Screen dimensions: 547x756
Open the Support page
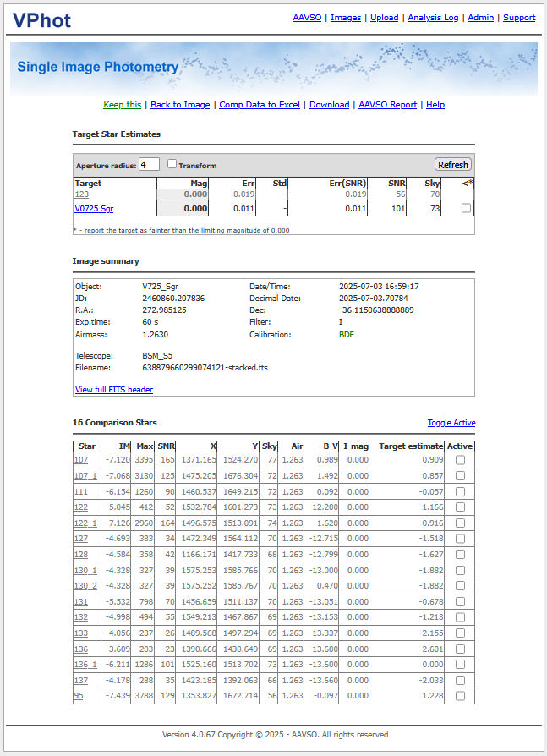519,18
